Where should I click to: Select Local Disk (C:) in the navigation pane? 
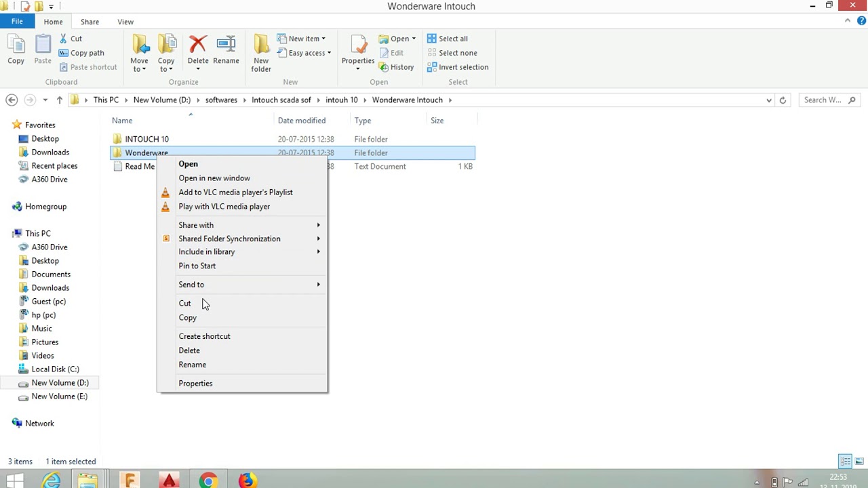[x=55, y=369]
